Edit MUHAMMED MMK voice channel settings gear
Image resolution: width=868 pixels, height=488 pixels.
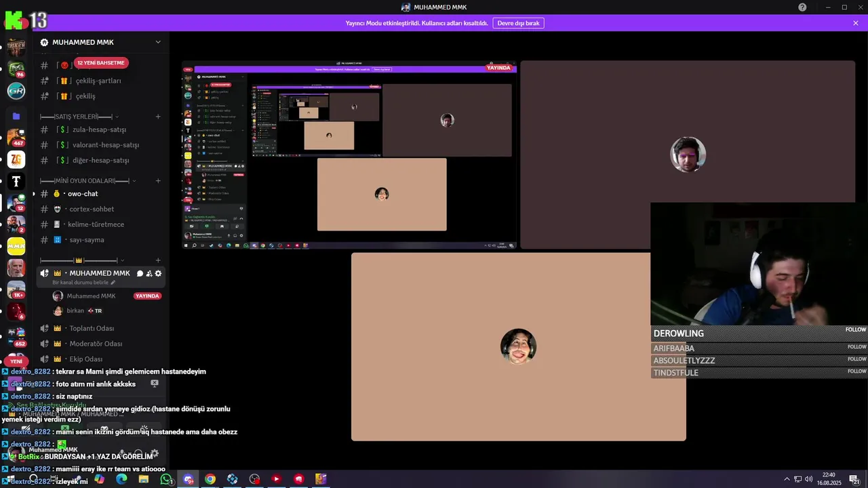click(x=159, y=273)
